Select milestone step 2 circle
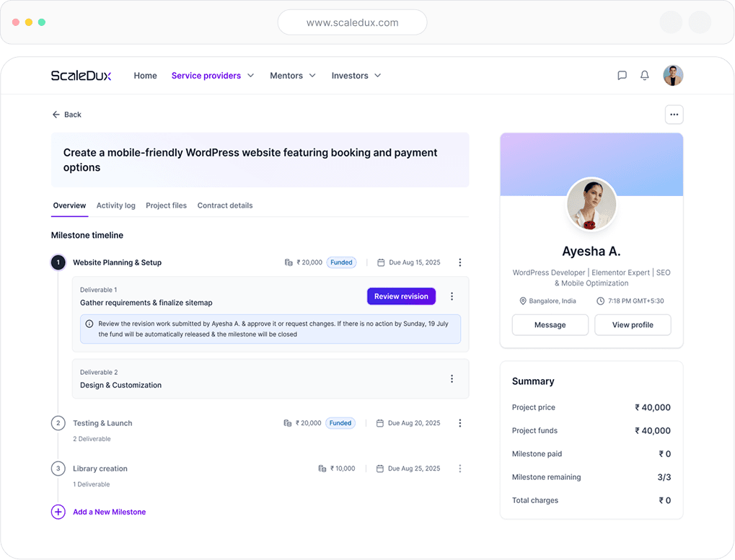The image size is (735, 560). tap(58, 423)
